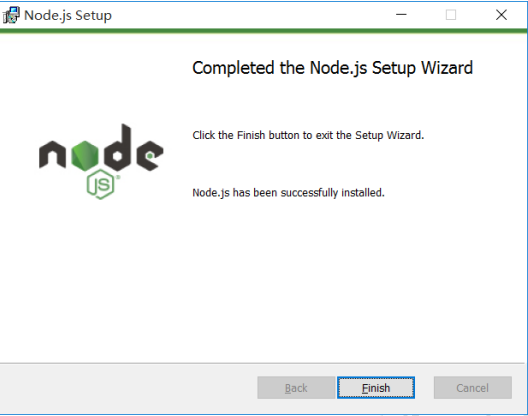Close the Node.js Setup window

click(x=501, y=15)
